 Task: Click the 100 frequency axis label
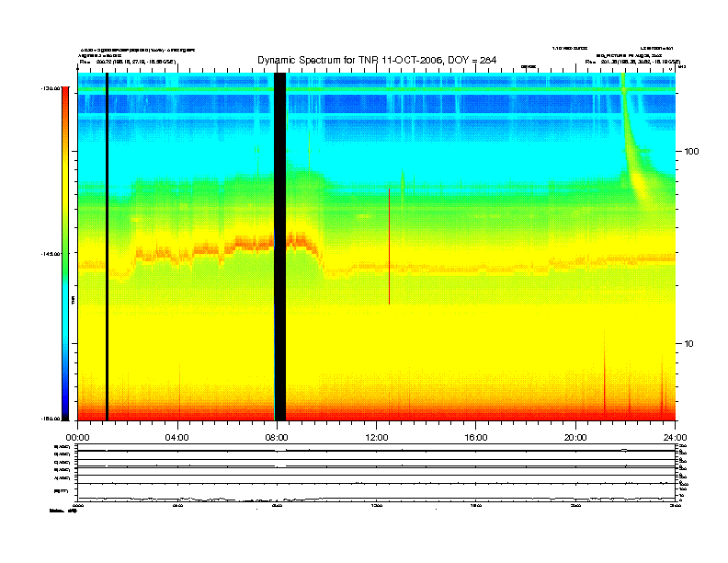tap(691, 152)
